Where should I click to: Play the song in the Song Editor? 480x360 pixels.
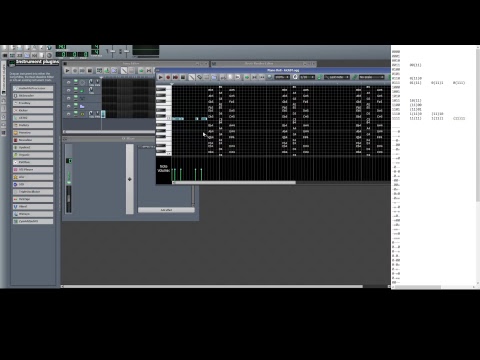67,70
